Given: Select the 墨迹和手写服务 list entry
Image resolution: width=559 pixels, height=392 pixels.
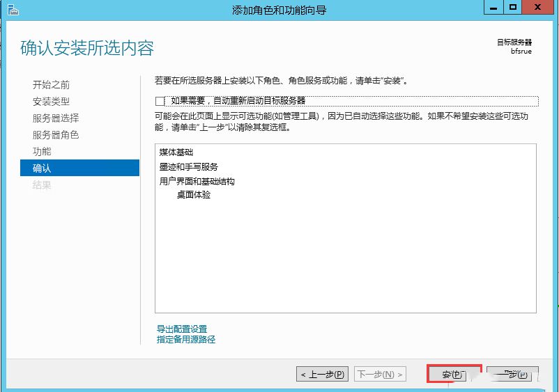Looking at the screenshot, I should 188,167.
